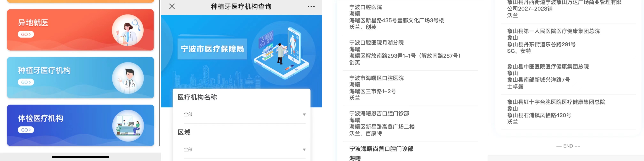
Task: Select 宁波口腔医院月湖分院 entry
Action: 410,53
